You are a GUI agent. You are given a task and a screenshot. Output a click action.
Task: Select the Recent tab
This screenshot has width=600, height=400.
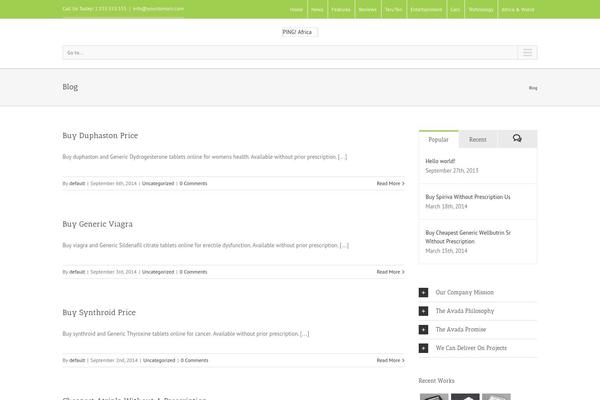478,139
